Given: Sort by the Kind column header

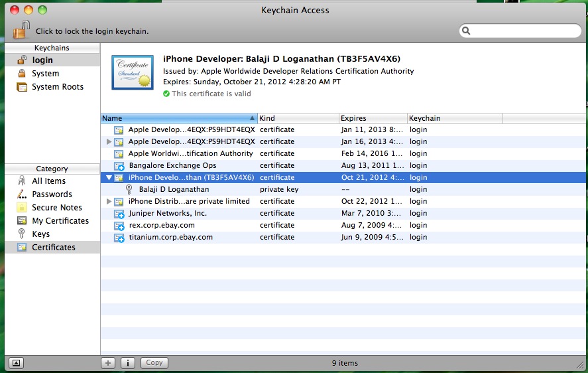Looking at the screenshot, I should [x=298, y=118].
